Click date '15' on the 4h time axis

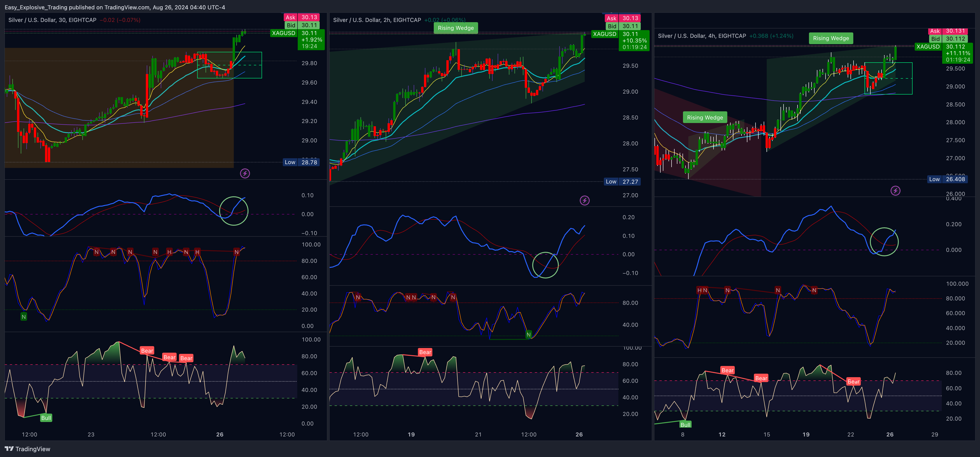click(766, 435)
